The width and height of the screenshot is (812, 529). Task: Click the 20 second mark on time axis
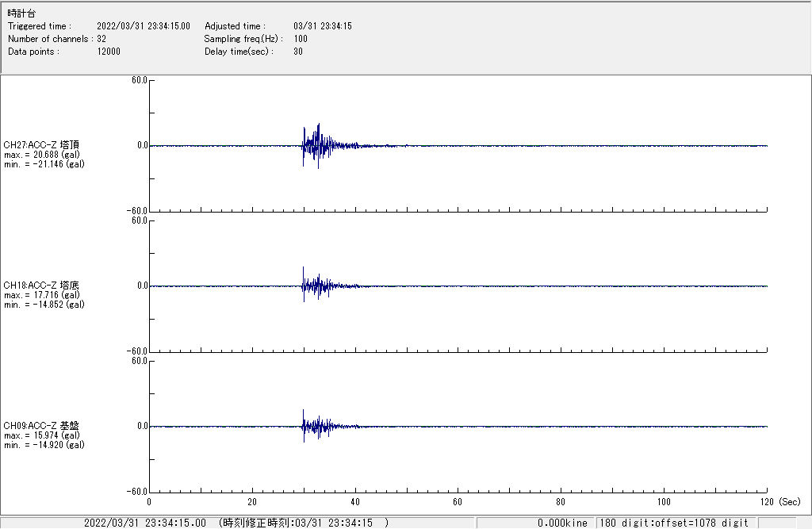pos(252,502)
